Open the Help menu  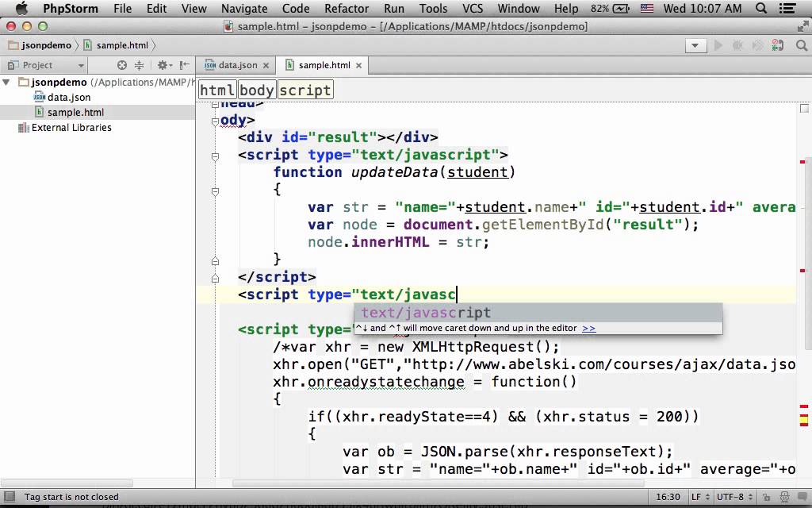(565, 8)
